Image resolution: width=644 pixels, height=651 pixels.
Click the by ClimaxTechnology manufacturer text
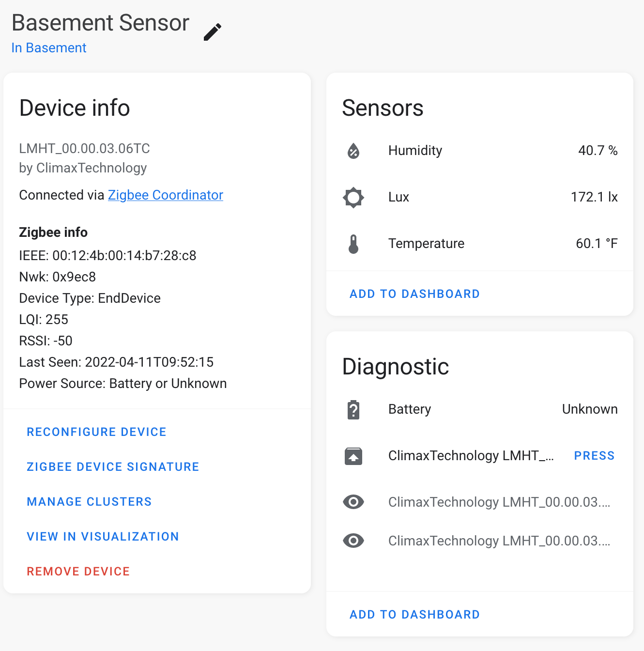click(83, 168)
